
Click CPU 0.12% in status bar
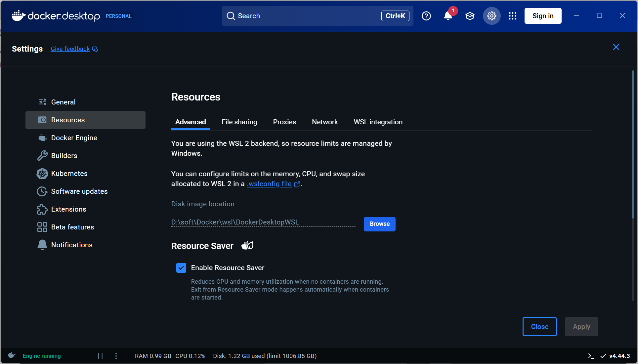tap(190, 356)
